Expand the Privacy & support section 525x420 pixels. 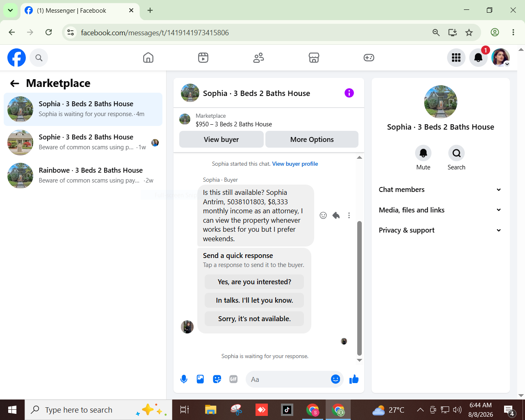click(x=441, y=230)
